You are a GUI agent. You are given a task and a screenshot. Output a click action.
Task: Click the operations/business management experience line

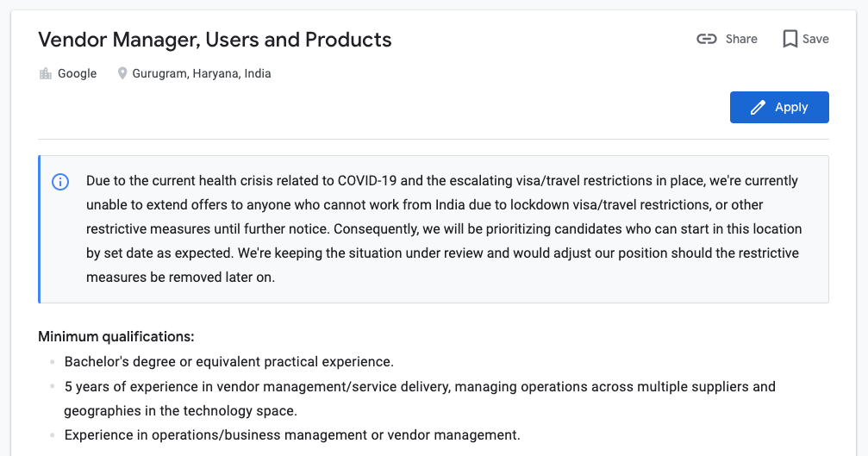pos(292,435)
